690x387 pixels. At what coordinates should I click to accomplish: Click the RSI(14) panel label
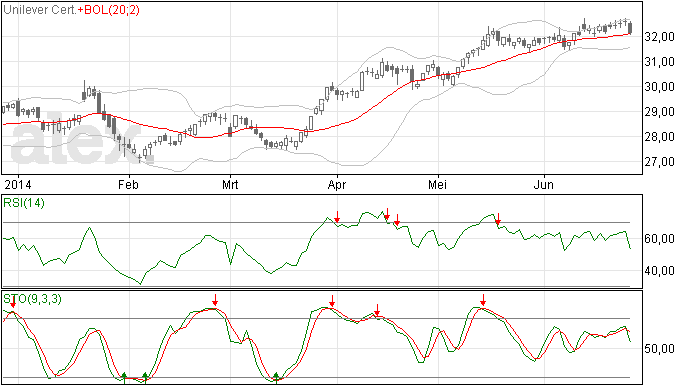point(24,203)
